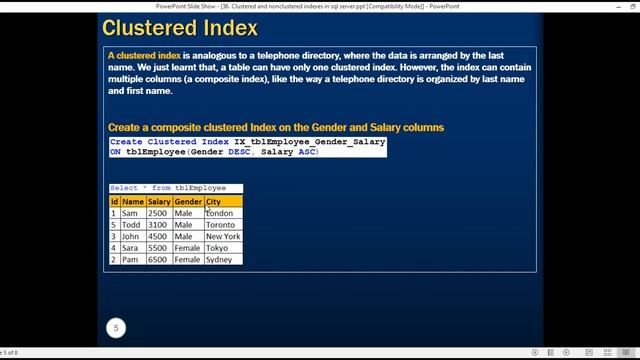Minimize the PowerPoint Slide Show window
The height and width of the screenshot is (360, 640).
tap(618, 7)
